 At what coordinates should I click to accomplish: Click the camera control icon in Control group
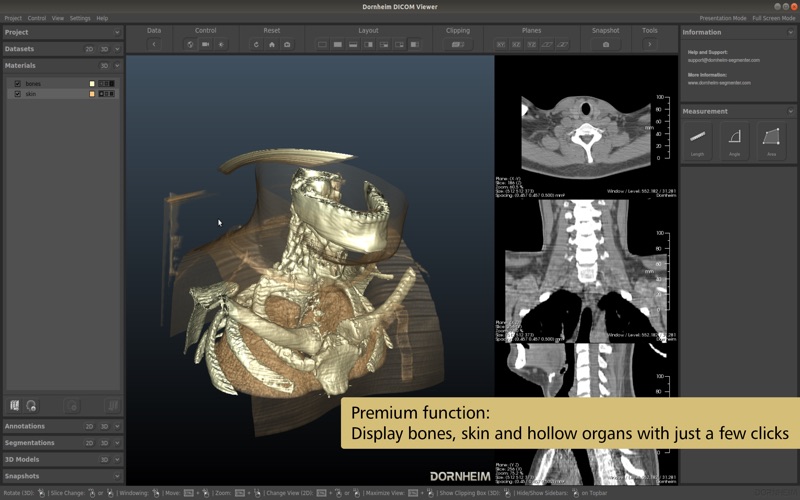pos(206,44)
